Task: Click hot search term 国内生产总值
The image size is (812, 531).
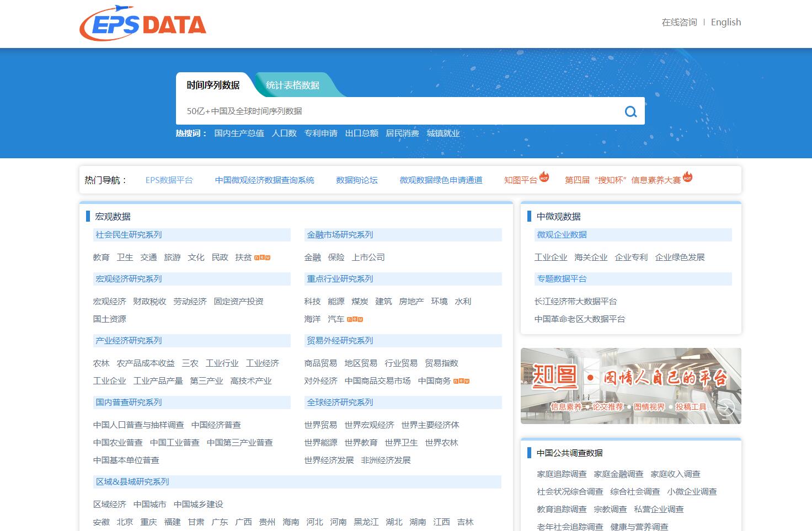Action: 239,133
